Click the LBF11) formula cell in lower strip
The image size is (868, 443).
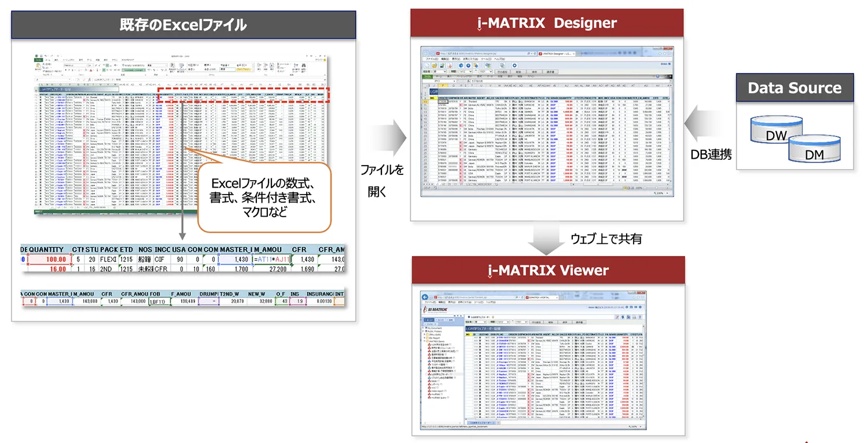pyautogui.click(x=160, y=301)
